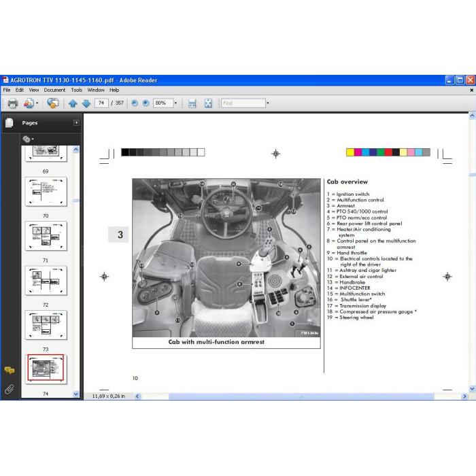
Task: Open the Attachments paperclip panel icon
Action: pyautogui.click(x=10, y=389)
